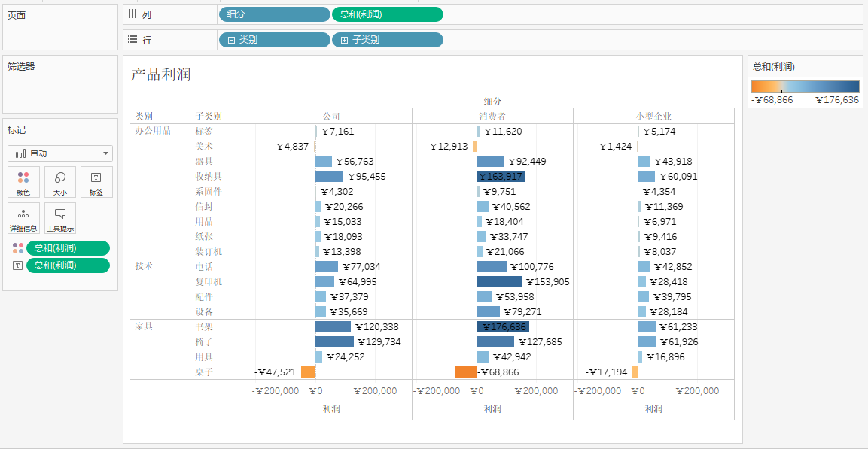Click the 总和(利润) color legend gradient
Screen dimensions: 868x449
coord(805,86)
